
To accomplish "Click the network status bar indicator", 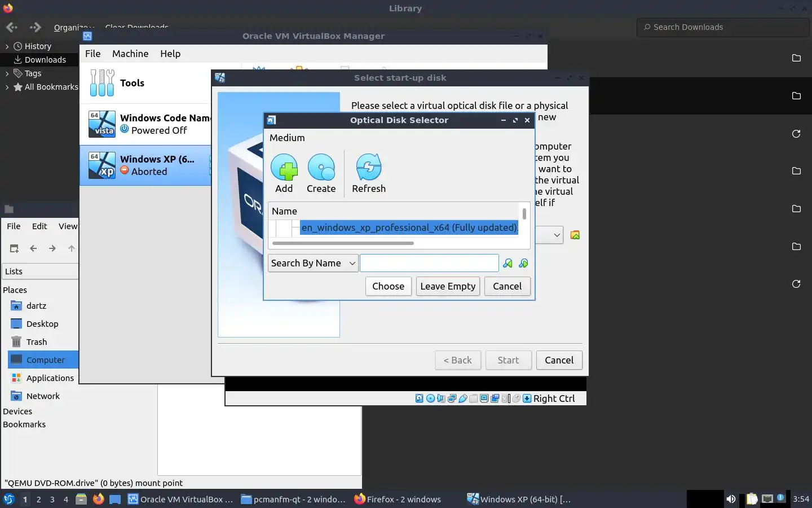I will tap(452, 398).
